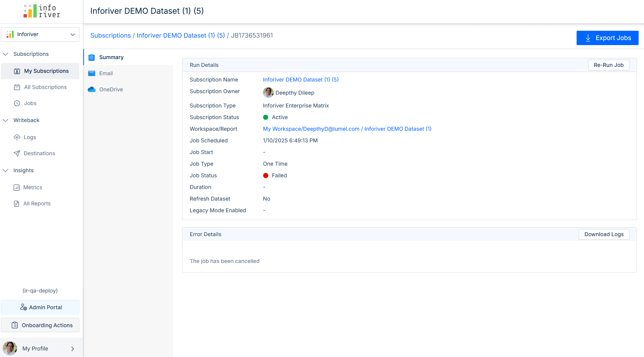Viewport: 644px width, 357px height.
Task: Click the download icon on Export Jobs
Action: pyautogui.click(x=588, y=38)
